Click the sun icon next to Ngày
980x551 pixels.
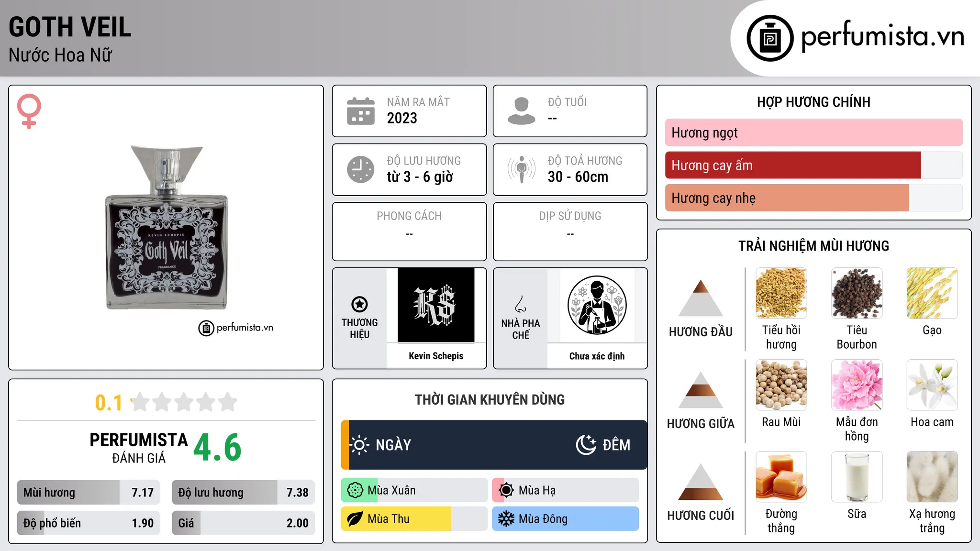359,445
